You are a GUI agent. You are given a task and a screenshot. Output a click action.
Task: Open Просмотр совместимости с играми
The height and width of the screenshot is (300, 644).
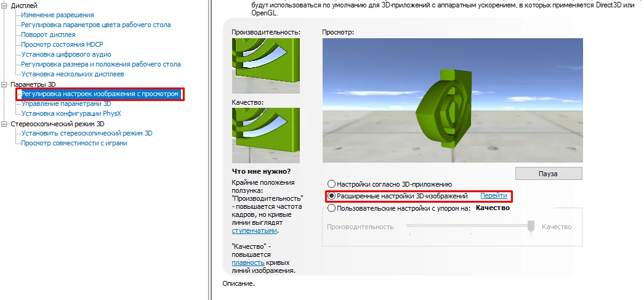pos(74,143)
